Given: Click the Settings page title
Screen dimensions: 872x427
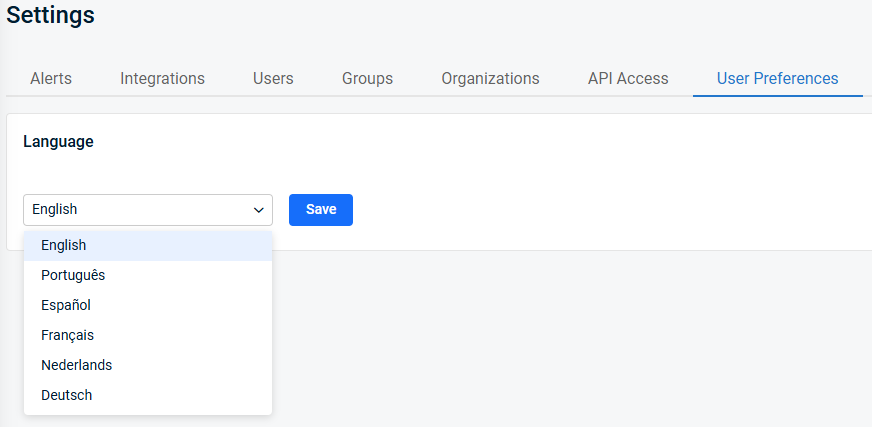Looking at the screenshot, I should point(51,14).
